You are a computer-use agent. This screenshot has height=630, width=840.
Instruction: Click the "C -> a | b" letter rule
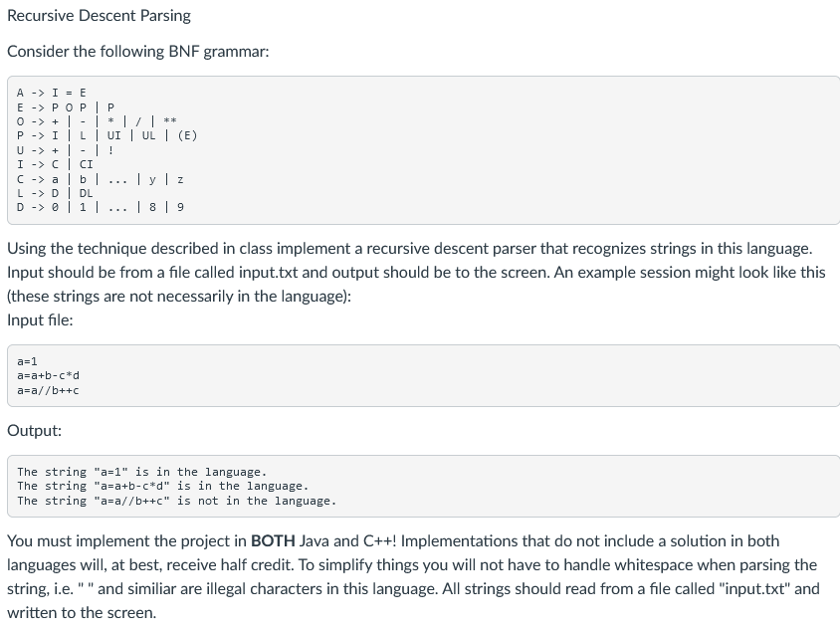tap(101, 179)
